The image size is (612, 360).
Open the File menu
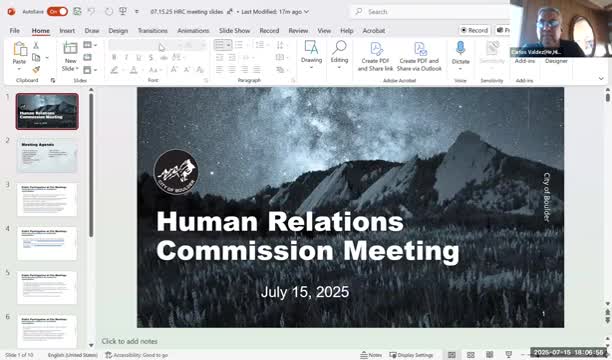(x=14, y=30)
